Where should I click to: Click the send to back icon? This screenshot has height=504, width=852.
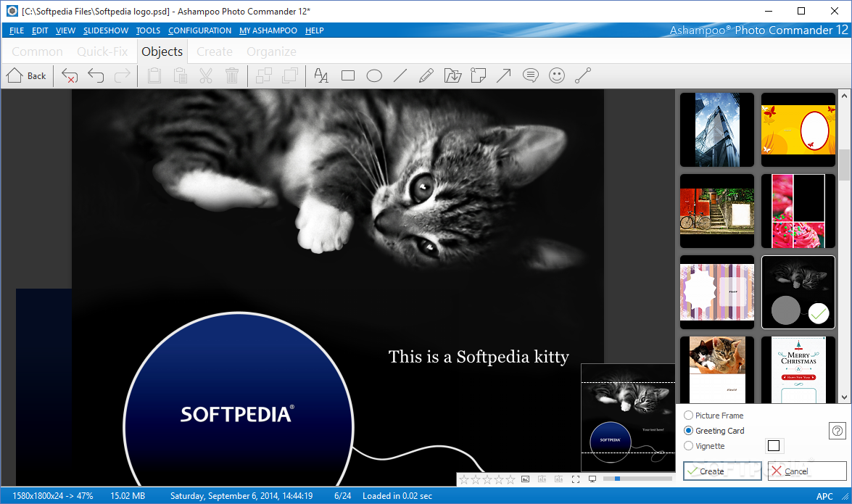pos(290,75)
